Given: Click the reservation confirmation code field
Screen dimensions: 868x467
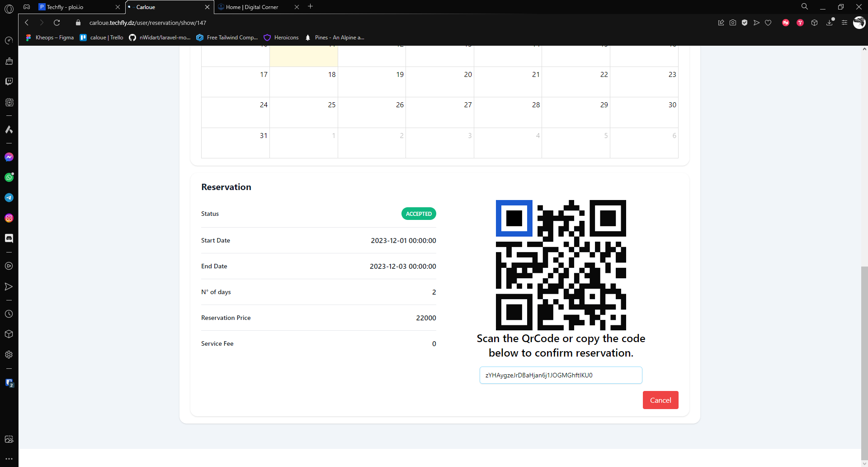Looking at the screenshot, I should (561, 375).
